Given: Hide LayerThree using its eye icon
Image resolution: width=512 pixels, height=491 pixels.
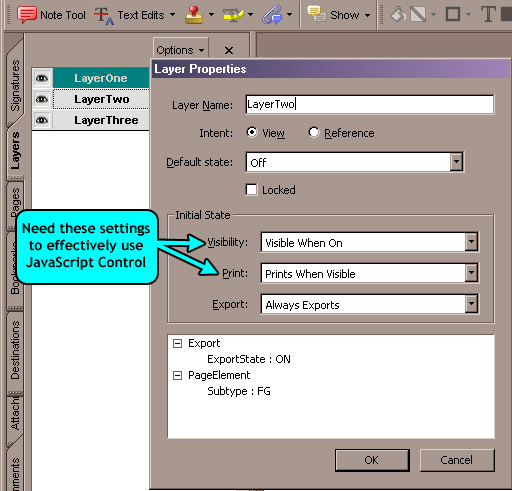Looking at the screenshot, I should coord(42,120).
